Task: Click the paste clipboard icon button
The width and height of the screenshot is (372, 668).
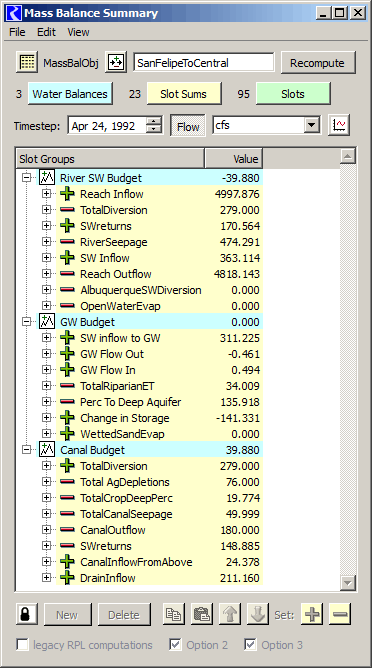Action: (202, 615)
